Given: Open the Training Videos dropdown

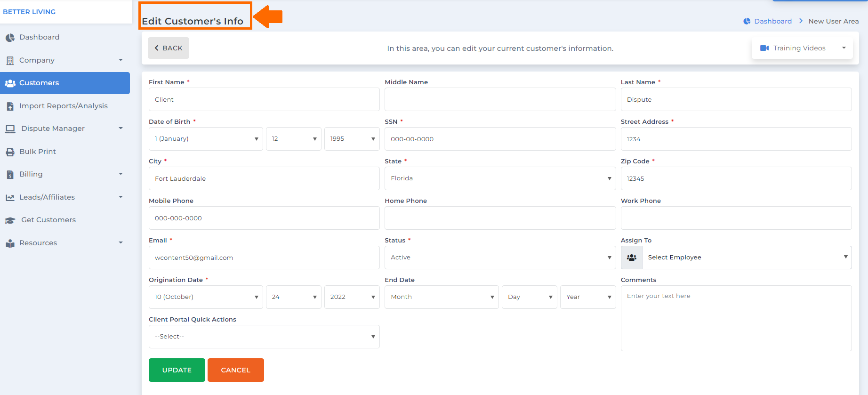Looking at the screenshot, I should pyautogui.click(x=802, y=48).
